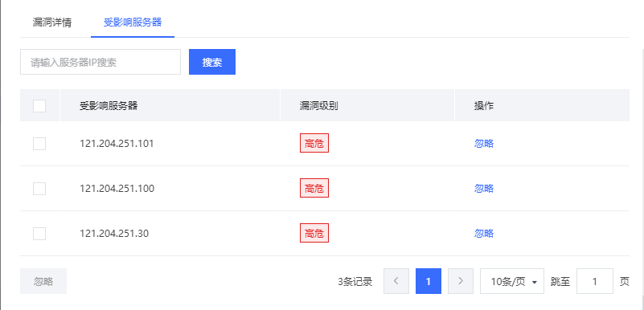Go to previous page arrow
This screenshot has width=644, height=310.
click(x=396, y=281)
